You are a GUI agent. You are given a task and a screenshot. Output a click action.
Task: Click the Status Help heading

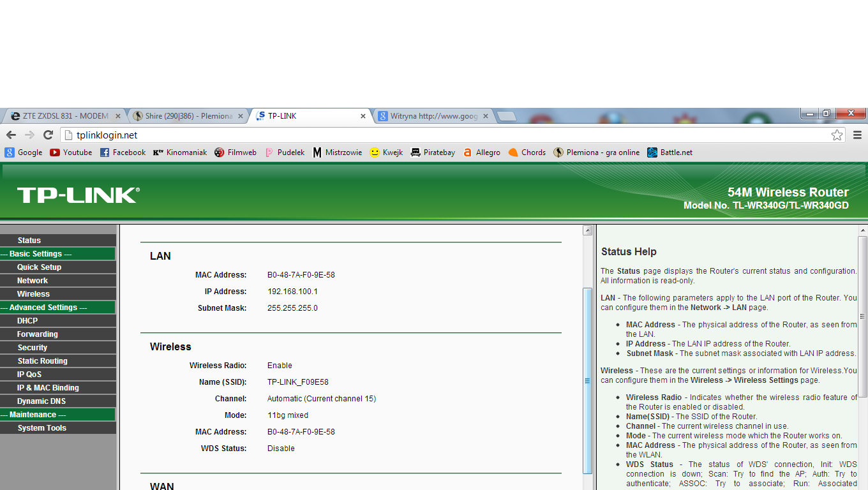click(629, 252)
